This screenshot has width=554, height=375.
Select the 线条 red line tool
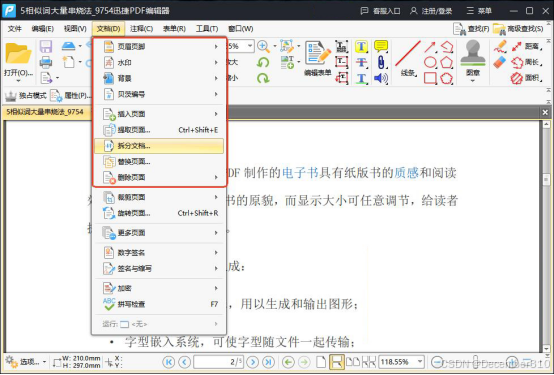click(408, 58)
